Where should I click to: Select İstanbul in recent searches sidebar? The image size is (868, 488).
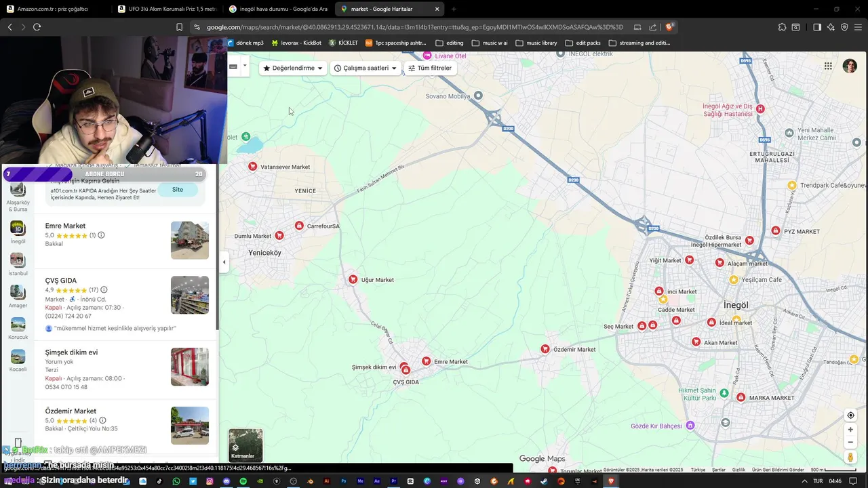pyautogui.click(x=18, y=264)
